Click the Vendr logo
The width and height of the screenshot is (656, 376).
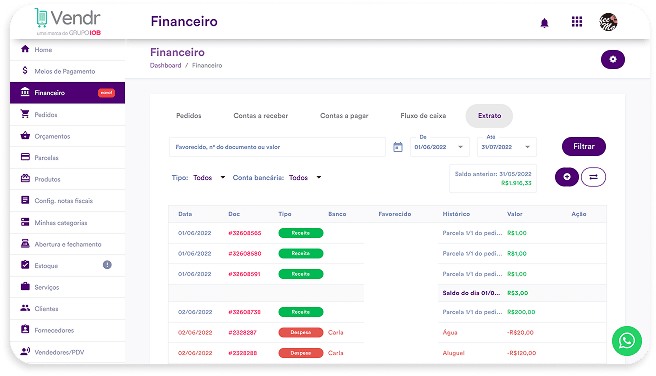[x=68, y=22]
